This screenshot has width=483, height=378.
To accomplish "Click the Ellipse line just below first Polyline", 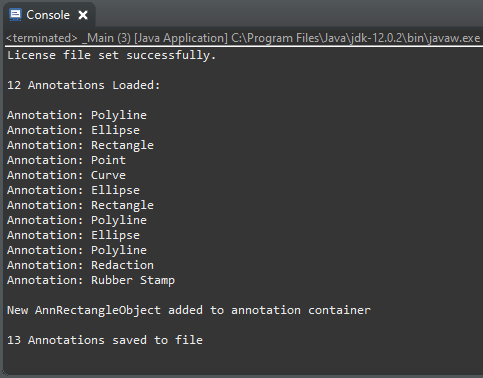I will tap(73, 130).
